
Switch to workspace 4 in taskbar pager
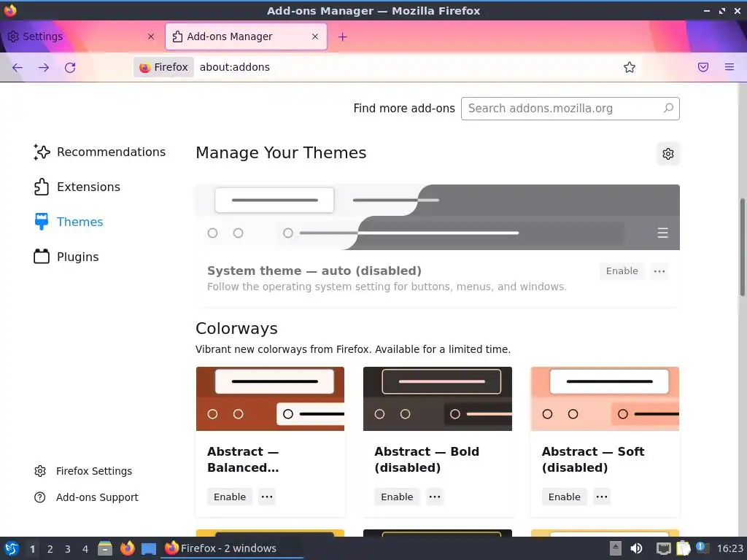coord(85,549)
